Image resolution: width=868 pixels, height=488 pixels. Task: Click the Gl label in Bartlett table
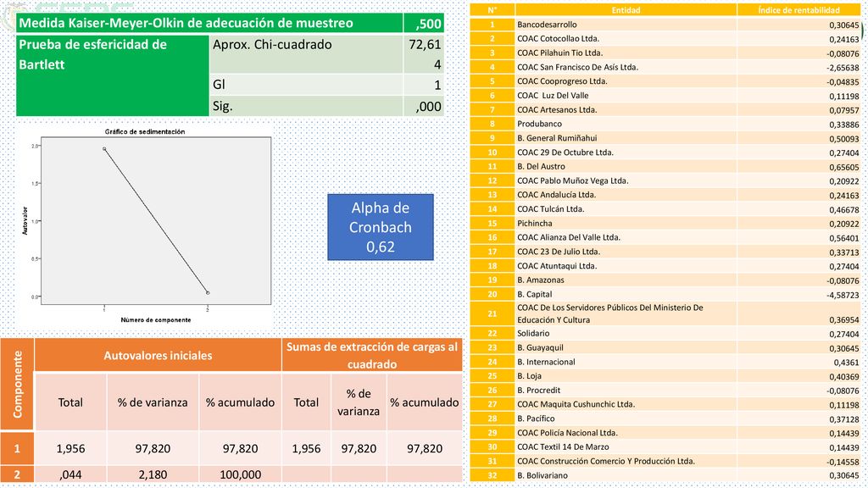point(219,85)
